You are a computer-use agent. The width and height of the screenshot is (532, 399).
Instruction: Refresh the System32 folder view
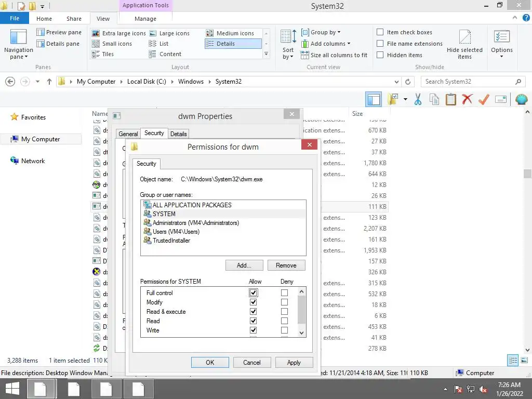[x=408, y=82]
